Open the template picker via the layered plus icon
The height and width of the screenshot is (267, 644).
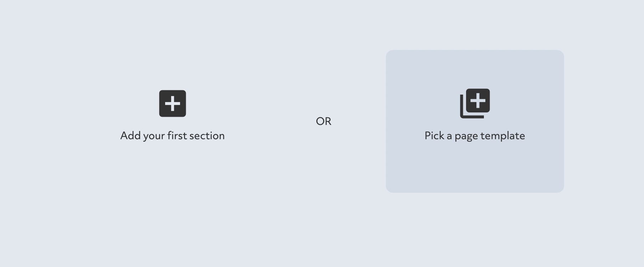[475, 104]
